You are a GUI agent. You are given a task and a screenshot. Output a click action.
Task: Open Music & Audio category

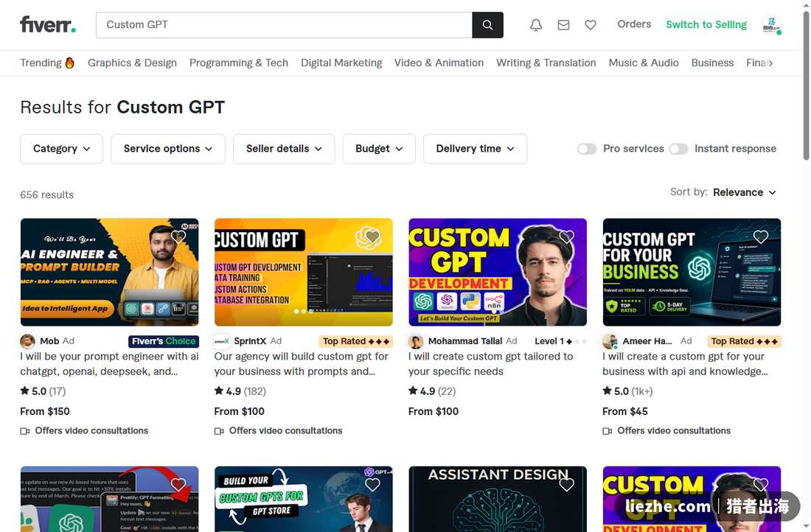(x=644, y=63)
